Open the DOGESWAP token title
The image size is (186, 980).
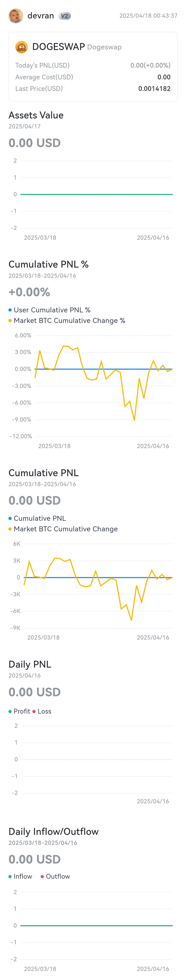pyautogui.click(x=58, y=47)
